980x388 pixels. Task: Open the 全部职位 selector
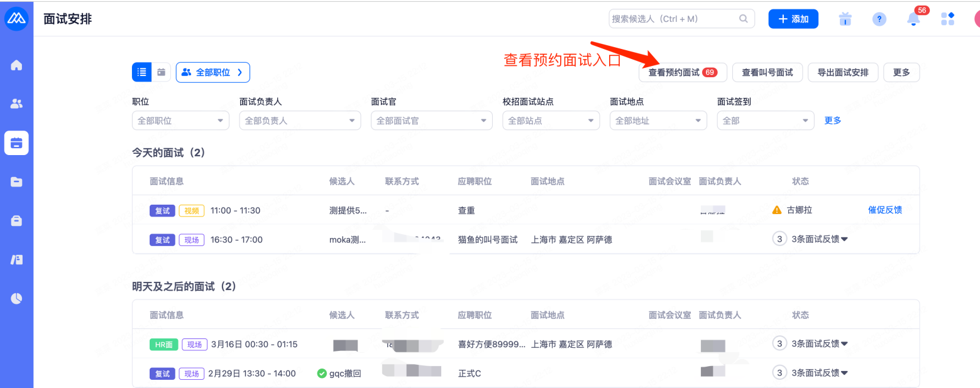(x=213, y=72)
